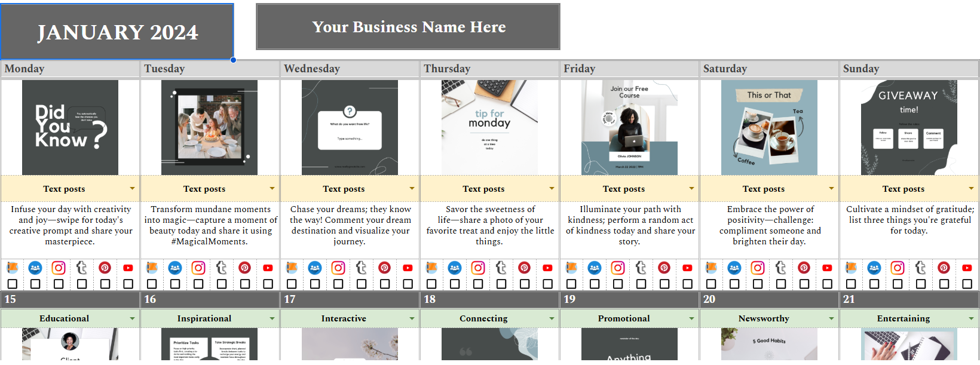The height and width of the screenshot is (365, 980).
Task: Select the Saturday column header
Action: 769,69
